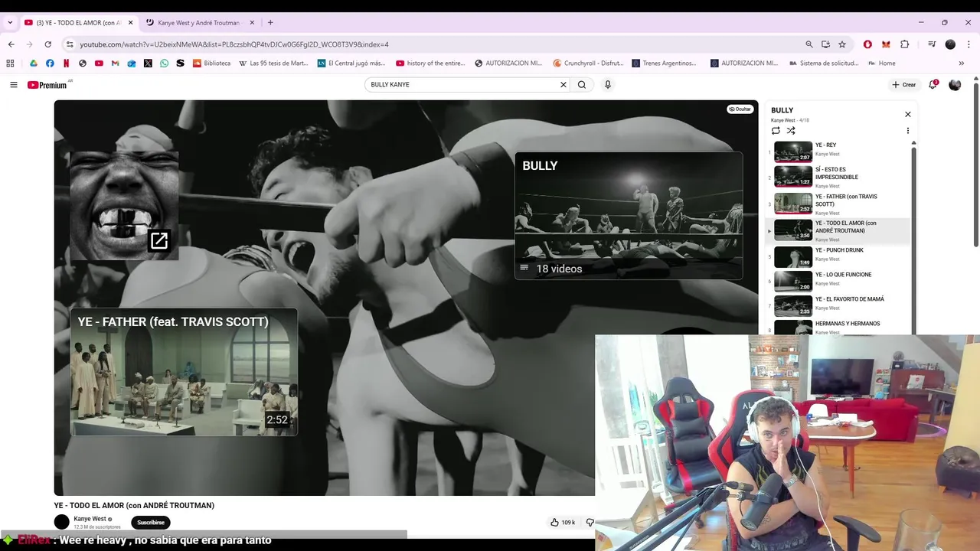The height and width of the screenshot is (551, 980).
Task: Open the Kanye West channel name link
Action: pyautogui.click(x=90, y=519)
